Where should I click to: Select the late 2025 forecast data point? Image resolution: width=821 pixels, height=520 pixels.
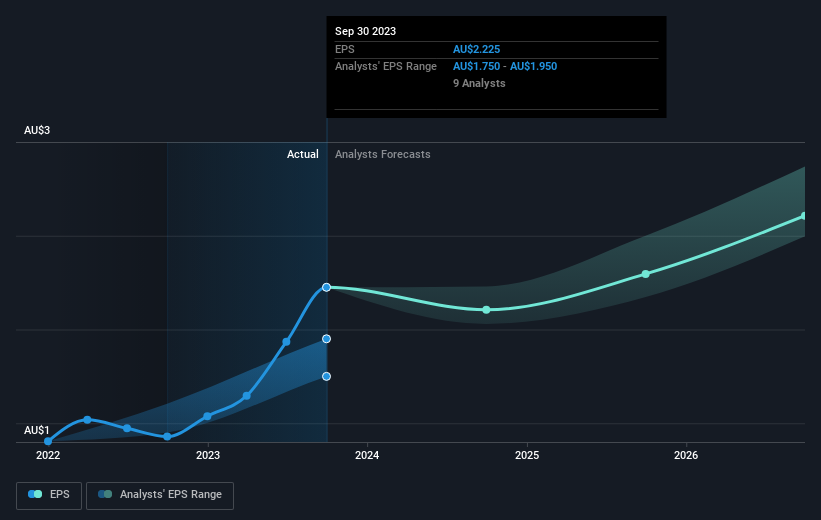point(646,274)
